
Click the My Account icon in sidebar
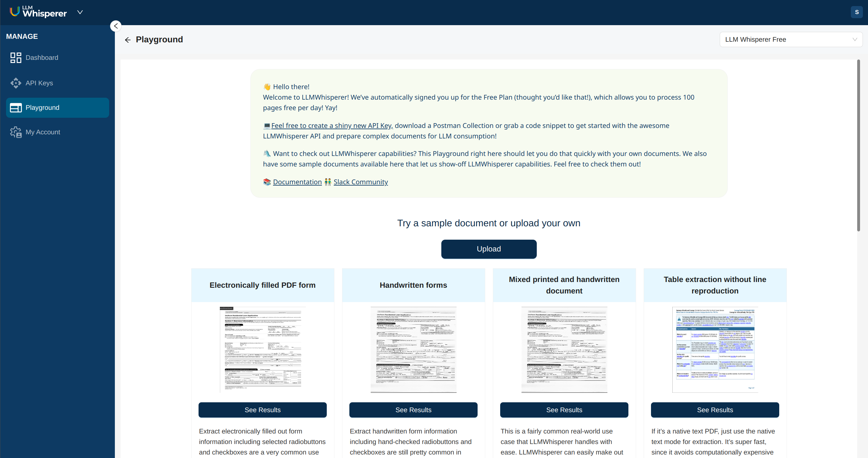pos(16,133)
